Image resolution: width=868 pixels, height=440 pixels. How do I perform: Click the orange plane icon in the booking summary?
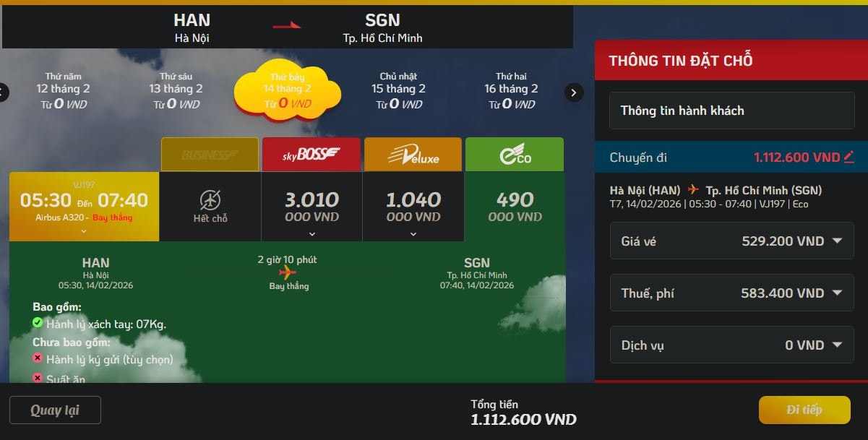click(x=693, y=190)
